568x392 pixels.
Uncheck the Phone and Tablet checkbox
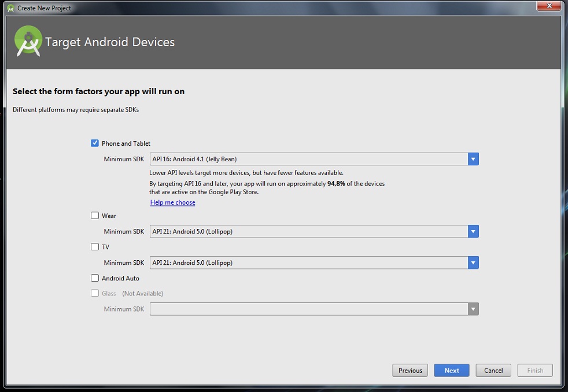[x=94, y=143]
